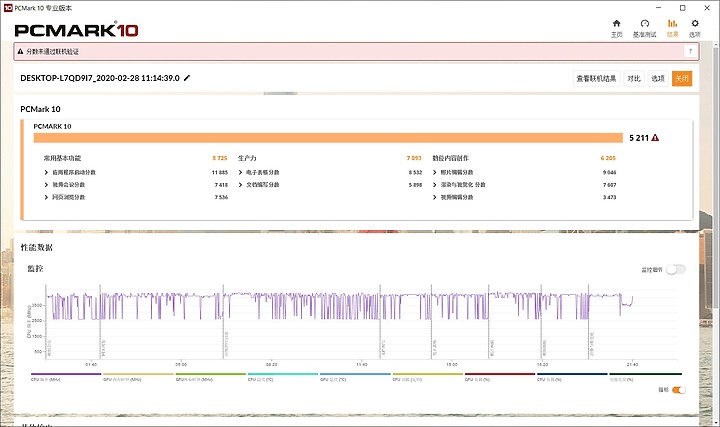Click the navy CPU (%) legend

click(572, 377)
